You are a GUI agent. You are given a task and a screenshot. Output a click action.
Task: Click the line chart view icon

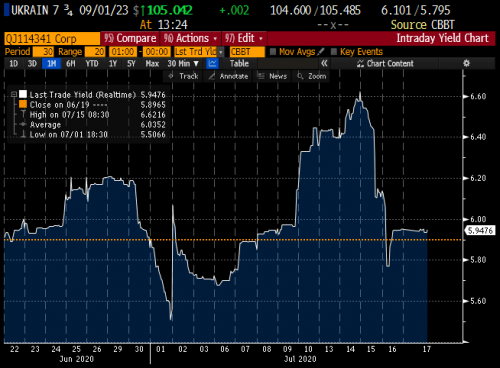[x=212, y=64]
